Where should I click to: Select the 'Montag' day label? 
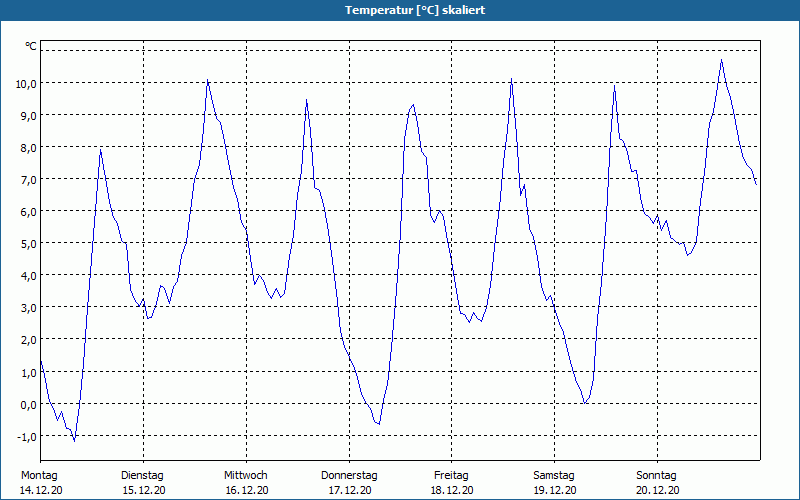[39, 476]
